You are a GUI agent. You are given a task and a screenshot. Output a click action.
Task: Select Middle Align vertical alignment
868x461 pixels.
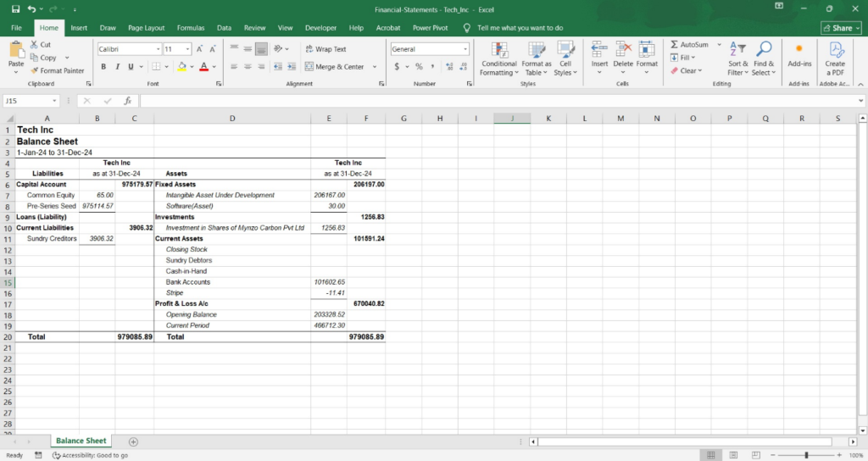point(248,48)
